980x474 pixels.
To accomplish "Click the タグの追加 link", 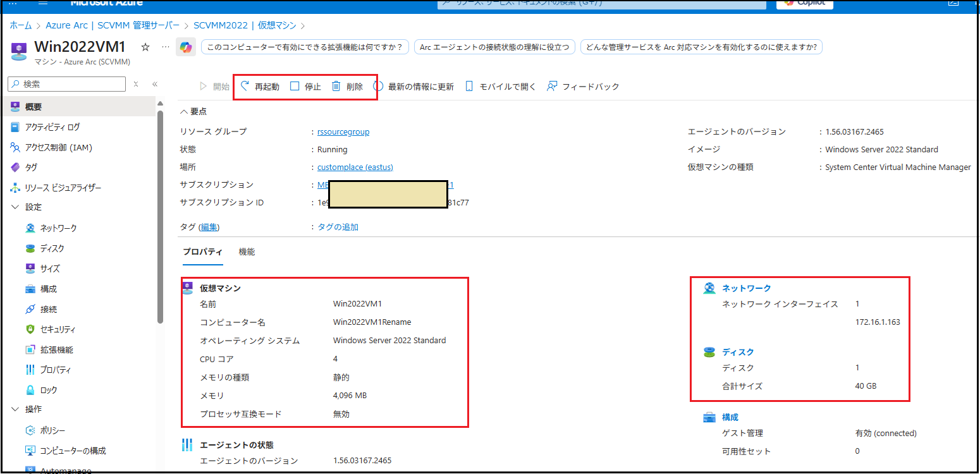I will (338, 227).
